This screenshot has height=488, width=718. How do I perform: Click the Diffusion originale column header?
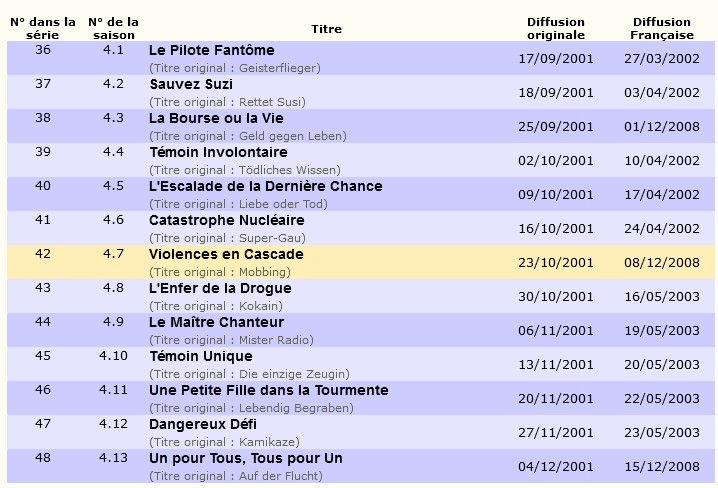tap(556, 28)
